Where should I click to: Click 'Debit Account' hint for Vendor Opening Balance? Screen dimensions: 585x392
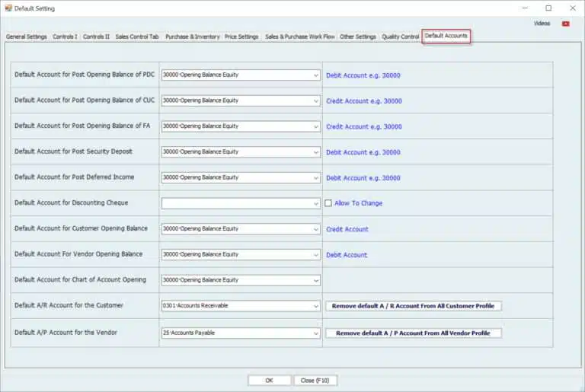[x=347, y=255]
